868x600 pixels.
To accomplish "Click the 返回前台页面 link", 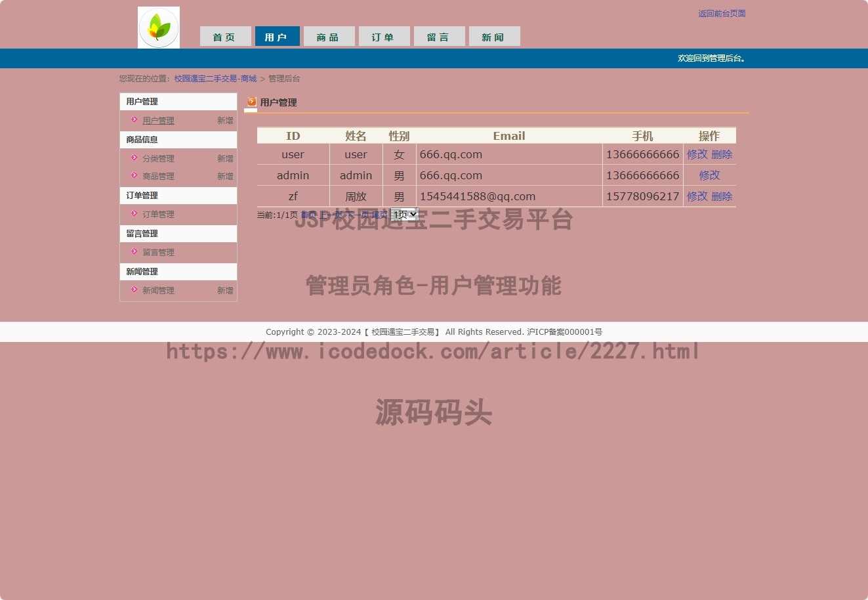I will point(722,13).
